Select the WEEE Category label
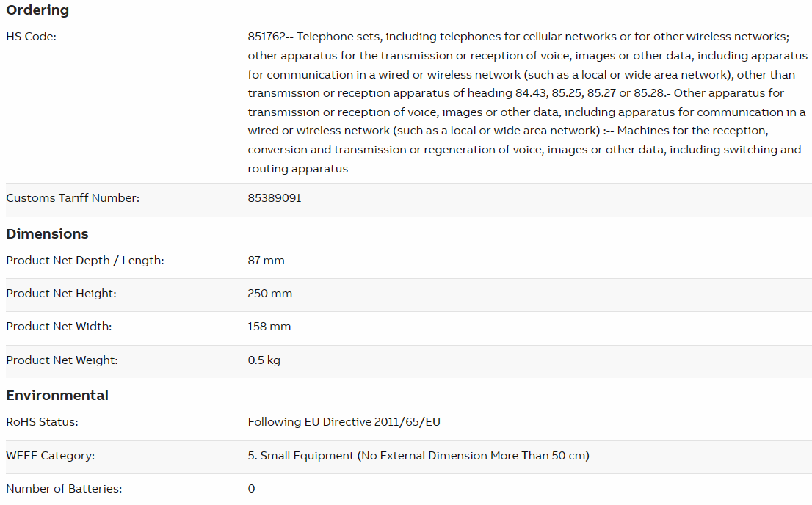The height and width of the screenshot is (505, 812). 50,456
